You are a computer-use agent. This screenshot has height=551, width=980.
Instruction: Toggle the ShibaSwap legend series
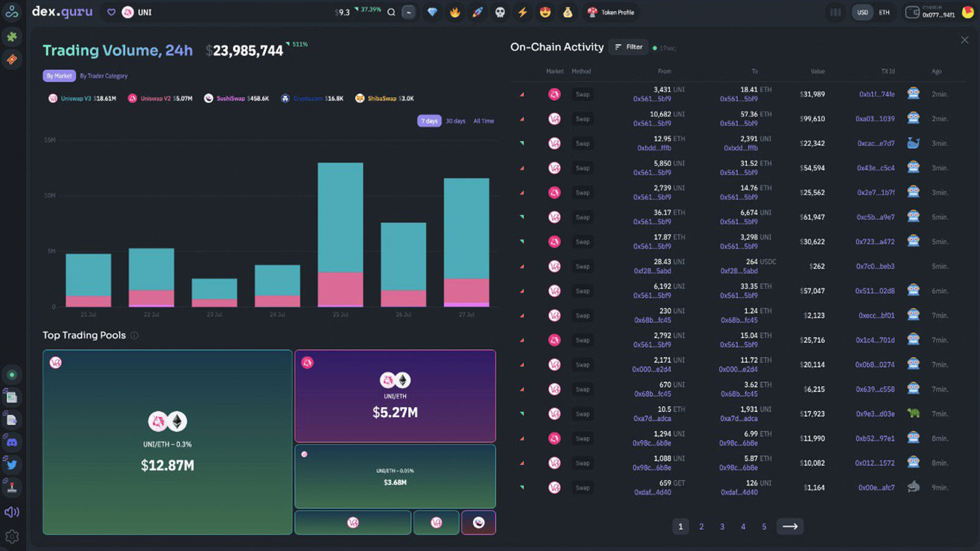pyautogui.click(x=385, y=99)
